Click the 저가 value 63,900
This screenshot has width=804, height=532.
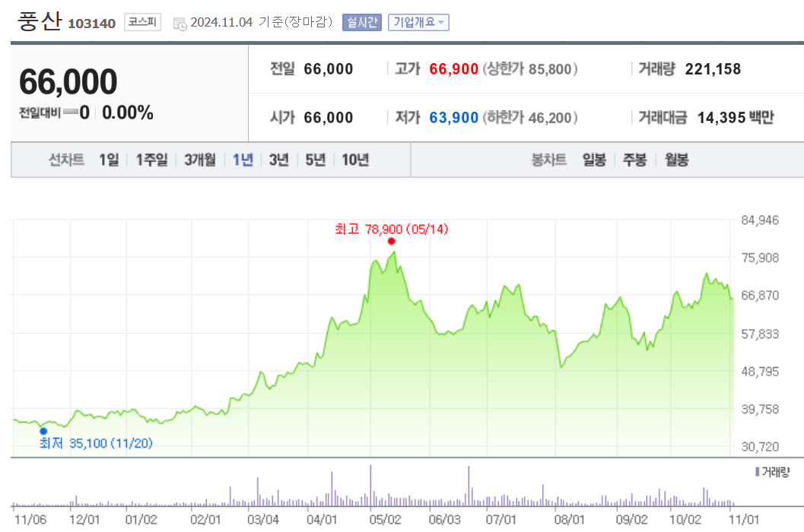[454, 118]
